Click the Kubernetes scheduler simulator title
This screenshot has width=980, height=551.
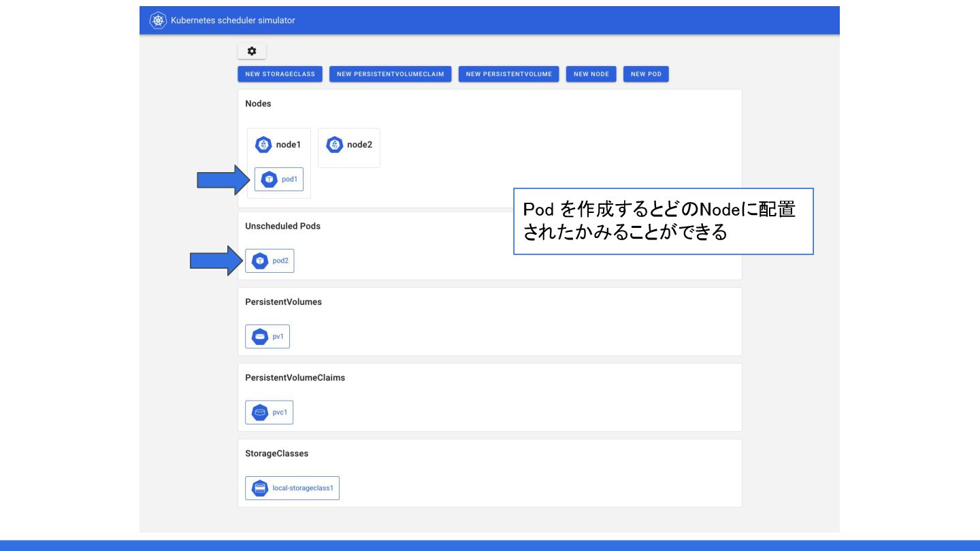click(x=233, y=20)
